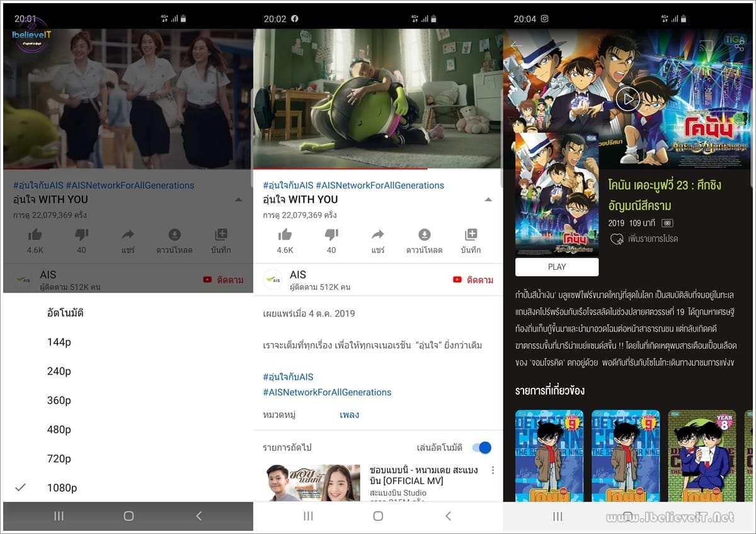756x534 pixels.
Task: Open the next video thumbnail in up-next list
Action: [312, 483]
